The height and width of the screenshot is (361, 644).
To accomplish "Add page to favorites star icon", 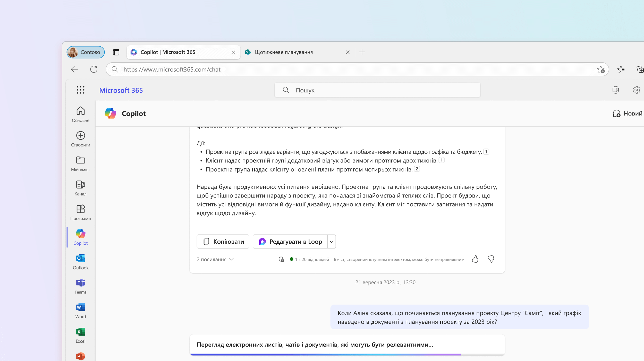I will coord(601,69).
